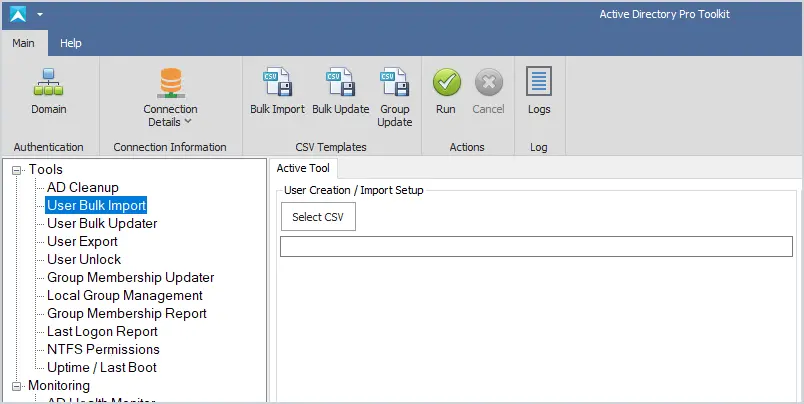Select Last Logon Report tree item
Image resolution: width=804 pixels, height=404 pixels.
pyautogui.click(x=102, y=332)
